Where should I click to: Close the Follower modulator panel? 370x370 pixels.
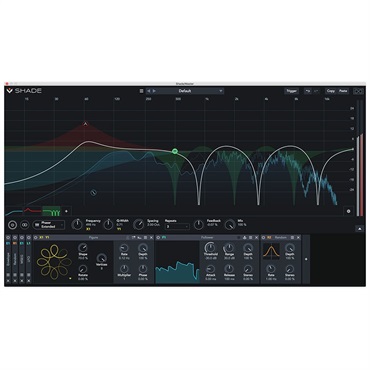[256, 238]
